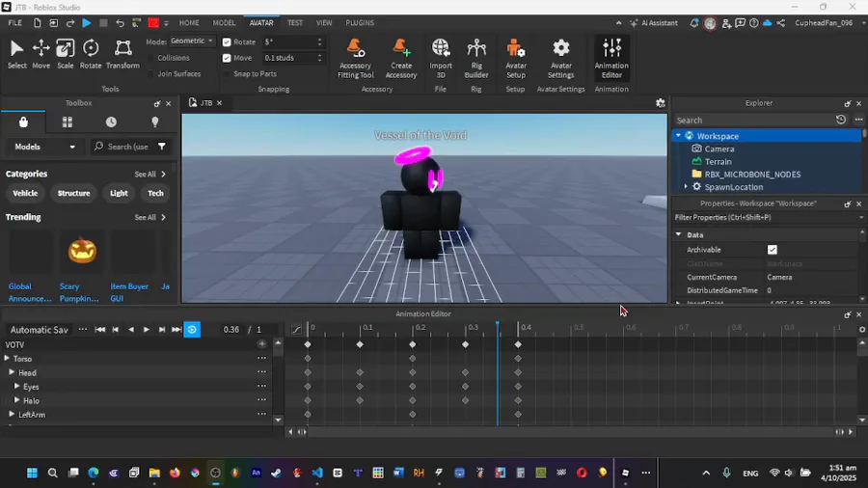Open the Toolbox inventory grid tab

(68, 122)
